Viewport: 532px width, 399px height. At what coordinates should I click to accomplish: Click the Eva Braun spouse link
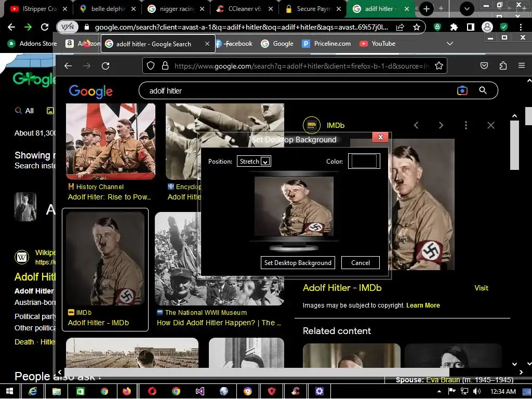(x=443, y=380)
